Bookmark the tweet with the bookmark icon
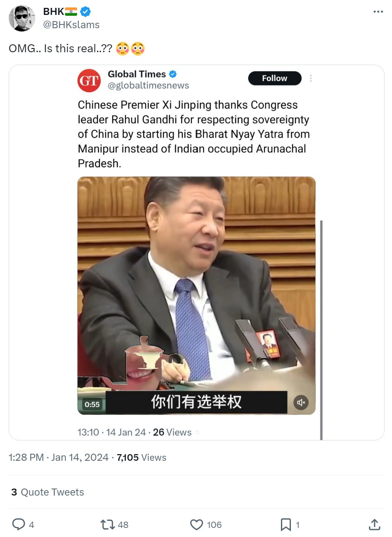Viewport: 392px width, 537px height. (286, 525)
